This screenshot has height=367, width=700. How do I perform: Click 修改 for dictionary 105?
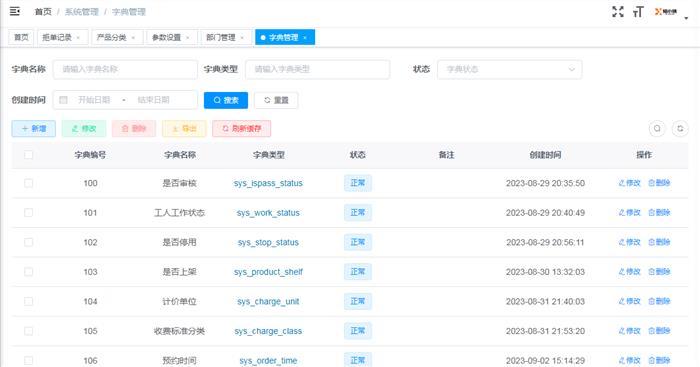[x=629, y=331]
